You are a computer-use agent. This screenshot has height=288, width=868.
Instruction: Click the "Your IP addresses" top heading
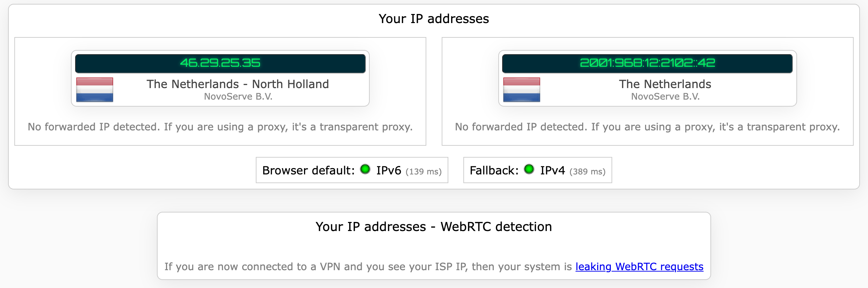434,19
